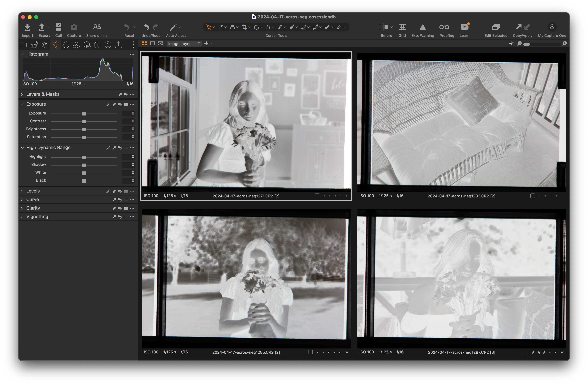Viewport: 588px width, 385px height.
Task: Collapse the High Dynamic Range panel
Action: (22, 147)
